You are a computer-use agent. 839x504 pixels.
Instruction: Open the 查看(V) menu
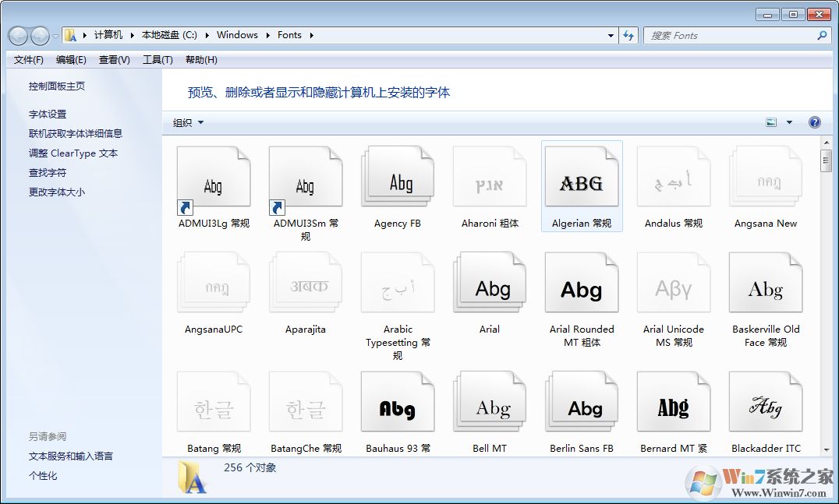tap(114, 59)
